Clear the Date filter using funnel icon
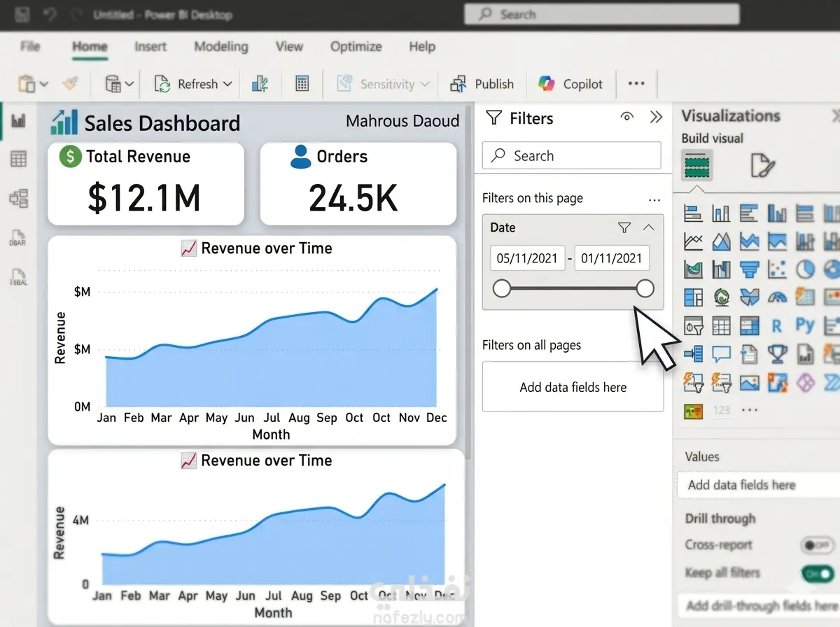Viewport: 840px width, 627px height. (624, 227)
